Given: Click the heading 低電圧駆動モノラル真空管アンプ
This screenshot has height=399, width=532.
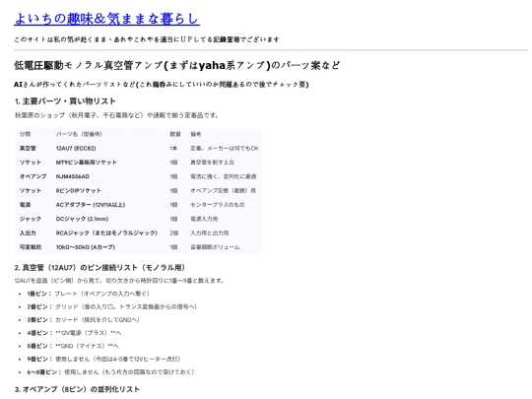Looking at the screenshot, I should (176, 65).
